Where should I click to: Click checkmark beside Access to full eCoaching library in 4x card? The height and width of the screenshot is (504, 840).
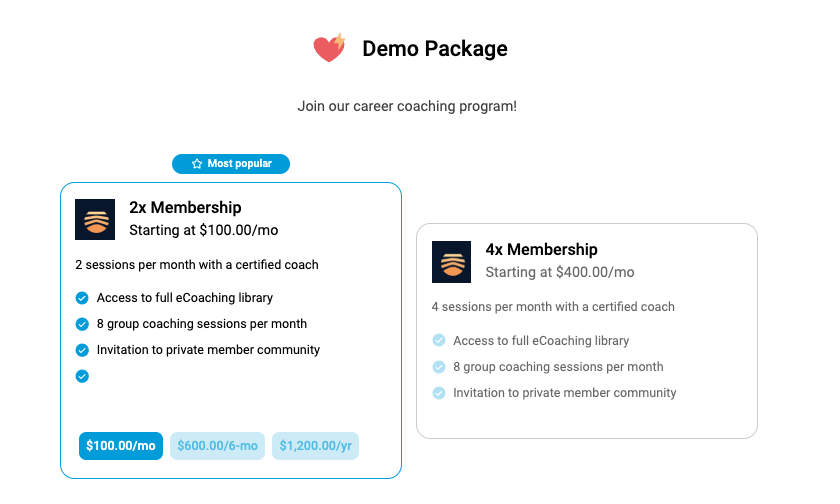(439, 341)
